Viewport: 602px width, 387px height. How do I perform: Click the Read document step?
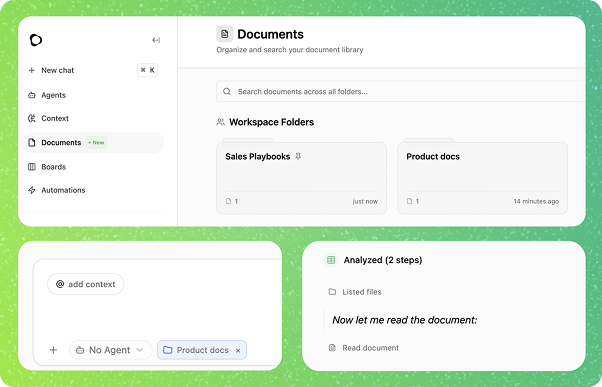tap(370, 348)
